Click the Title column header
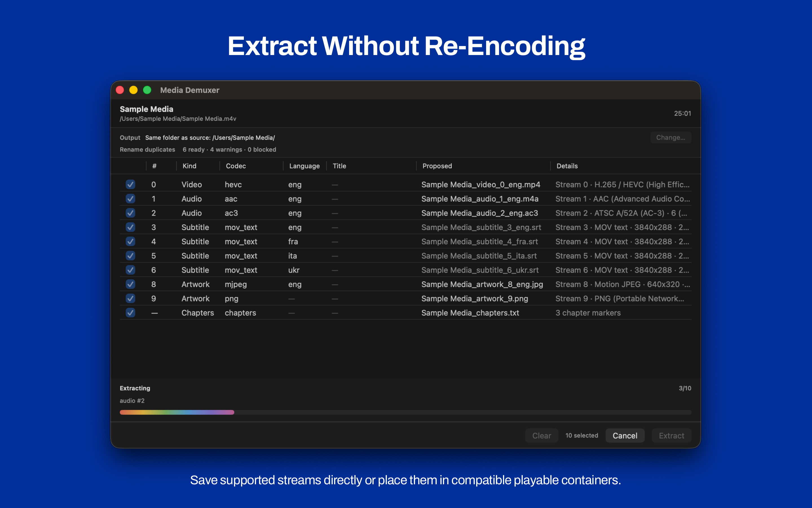Image resolution: width=812 pixels, height=508 pixels. click(339, 166)
